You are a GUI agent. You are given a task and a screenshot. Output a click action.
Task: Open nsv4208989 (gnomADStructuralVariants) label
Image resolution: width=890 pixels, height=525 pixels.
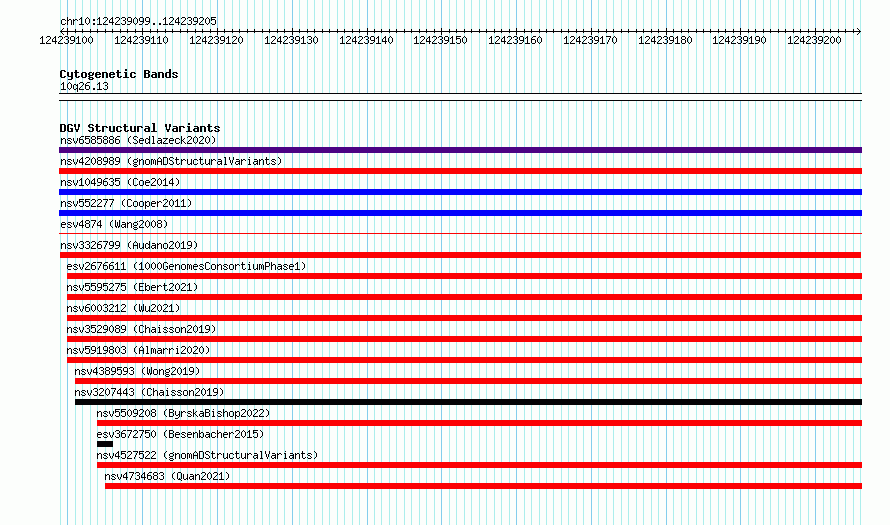click(171, 161)
